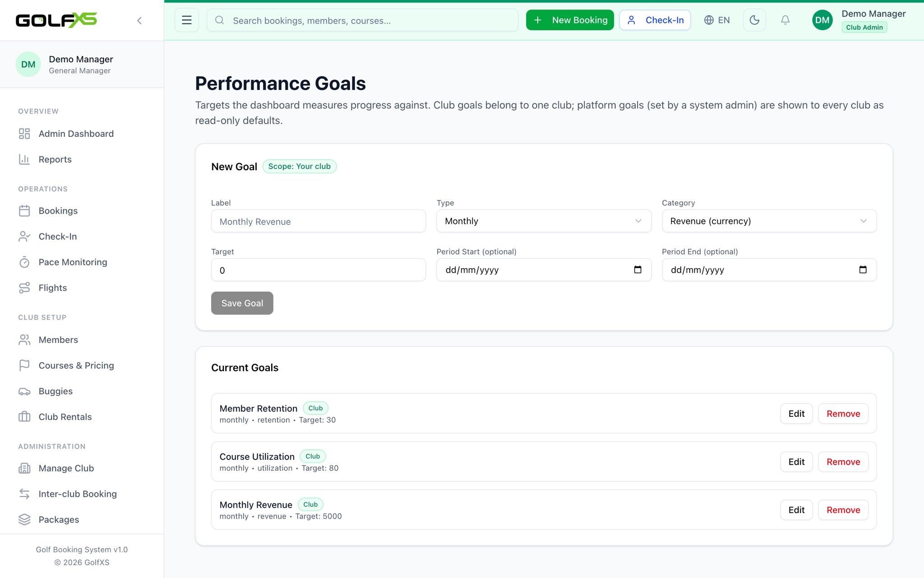Focus the search bookings field

point(362,20)
